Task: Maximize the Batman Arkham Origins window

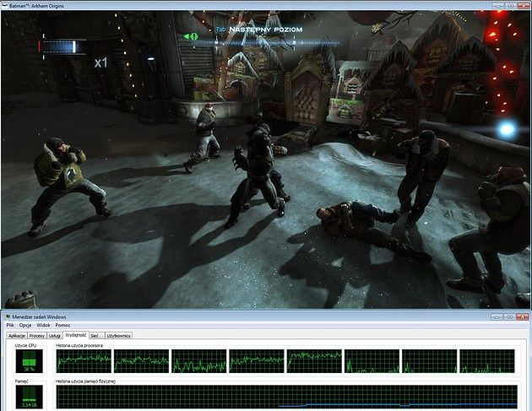Action: pyautogui.click(x=511, y=5)
